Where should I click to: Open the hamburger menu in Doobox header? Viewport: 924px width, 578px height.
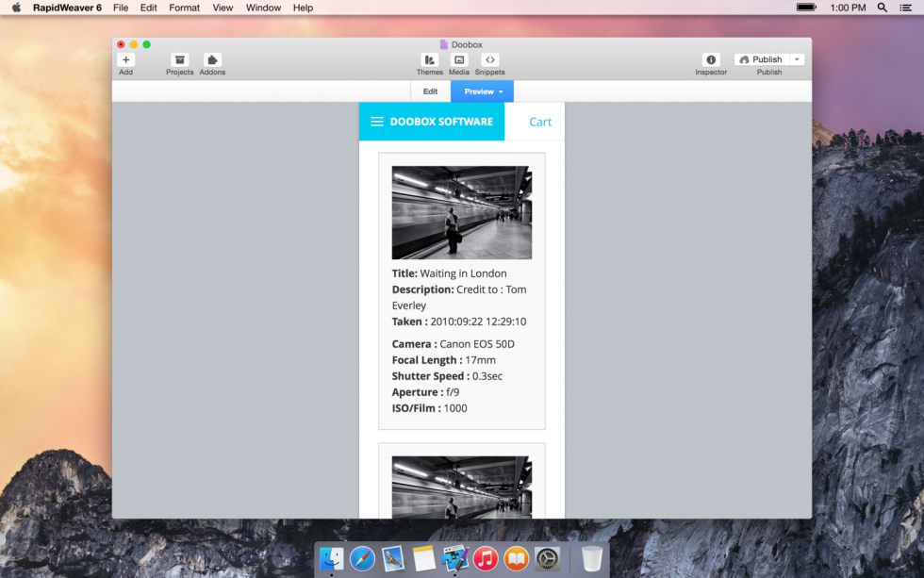377,122
